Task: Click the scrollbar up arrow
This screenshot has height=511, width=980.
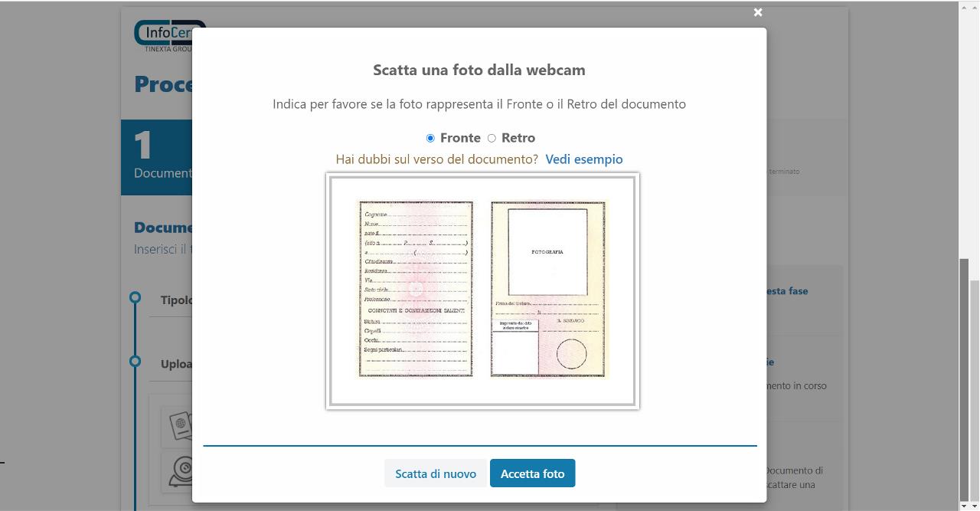Action: tap(965, 8)
